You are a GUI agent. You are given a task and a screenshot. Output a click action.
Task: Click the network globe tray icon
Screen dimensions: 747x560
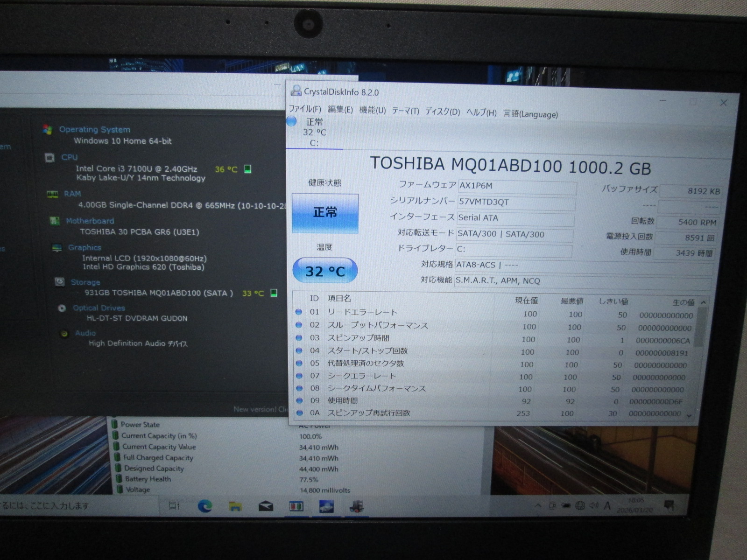click(x=580, y=505)
